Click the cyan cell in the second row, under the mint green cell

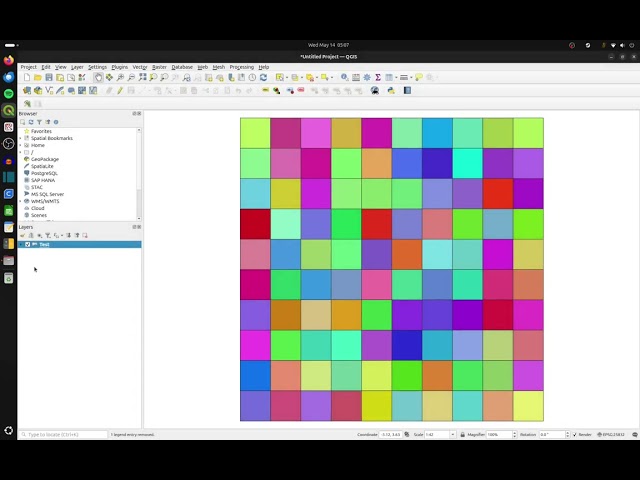(467, 163)
